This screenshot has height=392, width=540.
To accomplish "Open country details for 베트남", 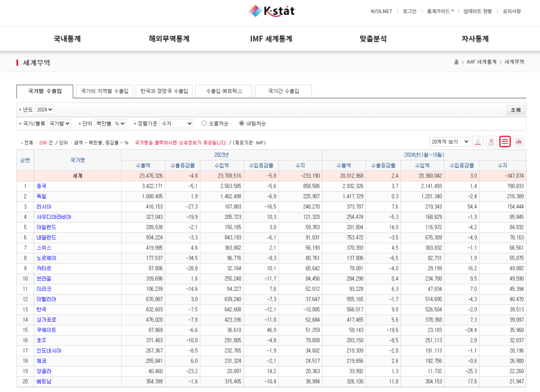I will 44,381.
